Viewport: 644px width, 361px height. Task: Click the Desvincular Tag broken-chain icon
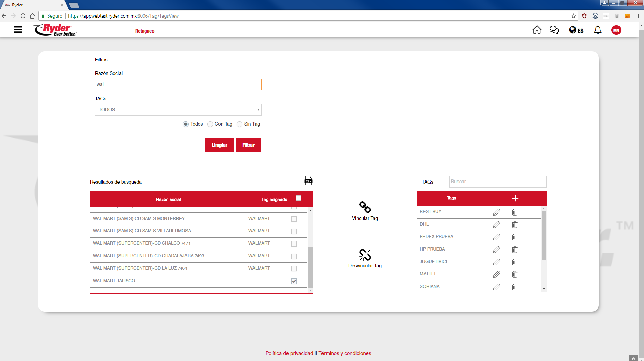[365, 255]
